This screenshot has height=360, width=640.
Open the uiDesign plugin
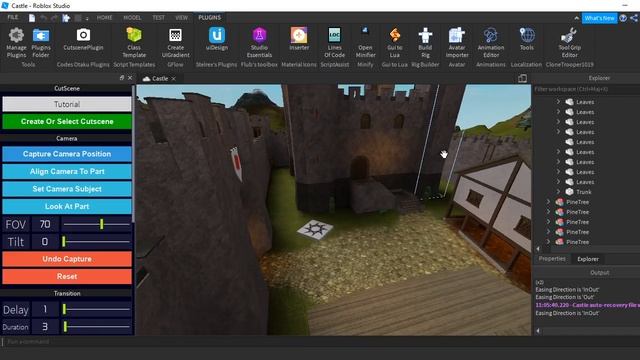point(217,40)
